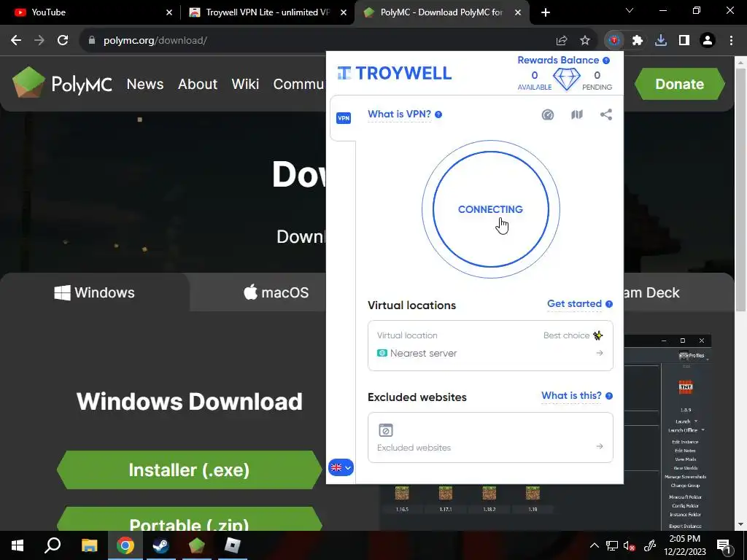Download the Installer (.exe)

189,470
